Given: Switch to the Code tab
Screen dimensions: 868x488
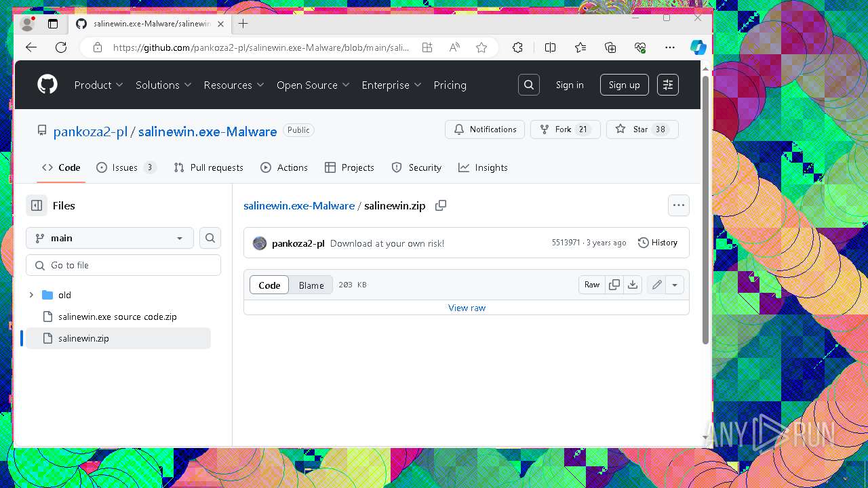Looking at the screenshot, I should click(61, 167).
